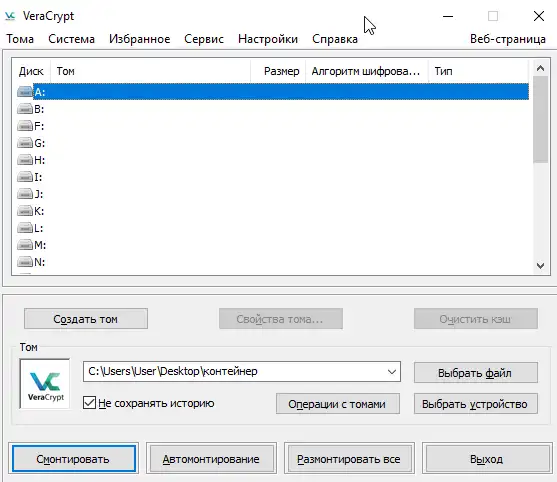Open the Избранное menu
This screenshot has width=557, height=482.
tap(140, 39)
